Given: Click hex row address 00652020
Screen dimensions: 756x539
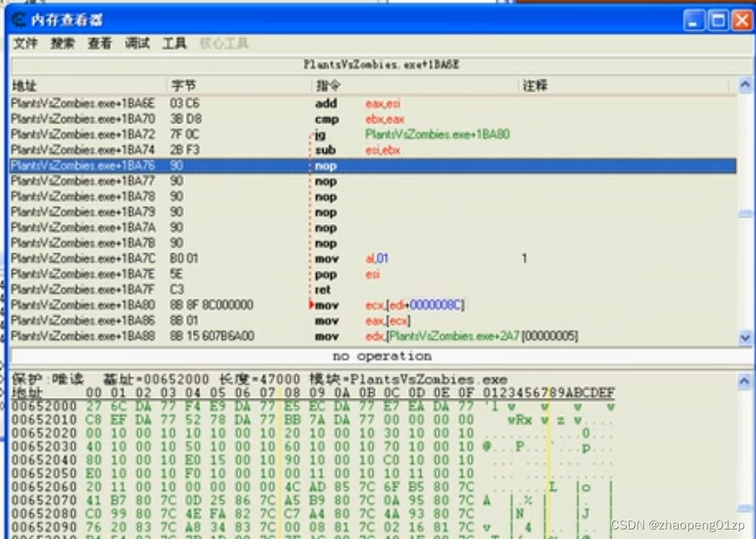Looking at the screenshot, I should [44, 433].
